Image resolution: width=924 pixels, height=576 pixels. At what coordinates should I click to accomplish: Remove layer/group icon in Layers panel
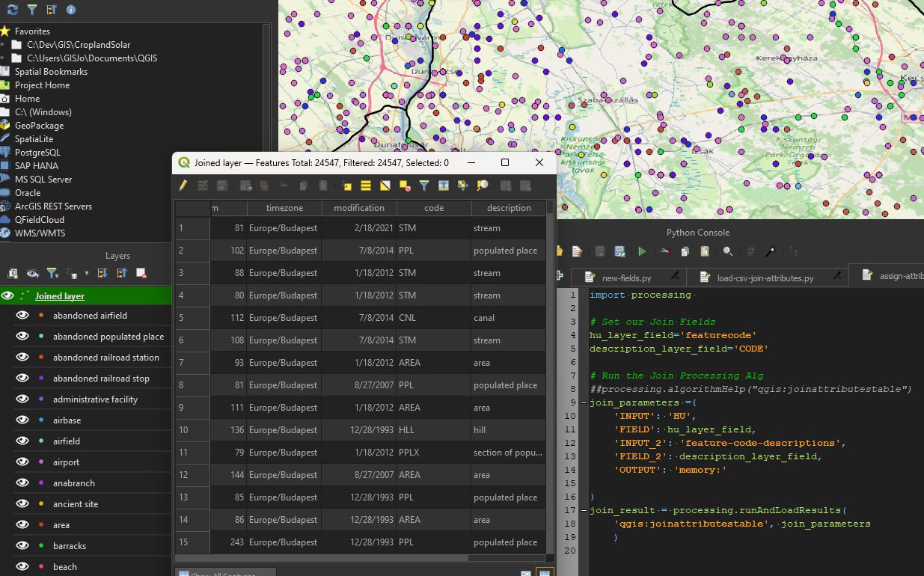tap(141, 274)
